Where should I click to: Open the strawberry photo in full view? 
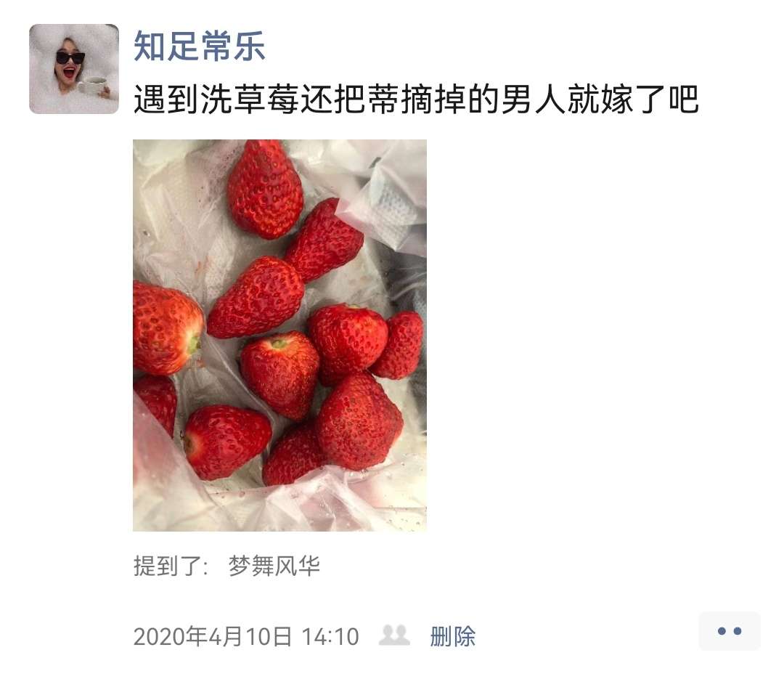coord(279,336)
